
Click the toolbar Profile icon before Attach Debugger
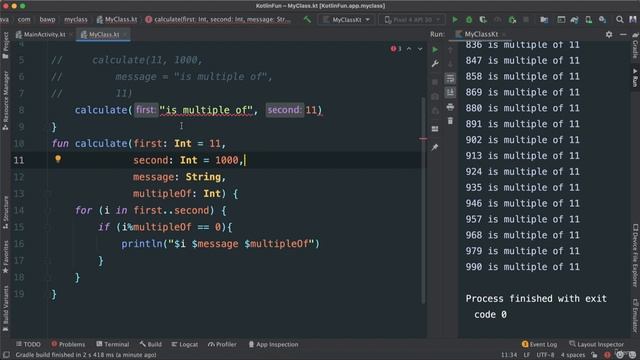pyautogui.click(x=497, y=20)
